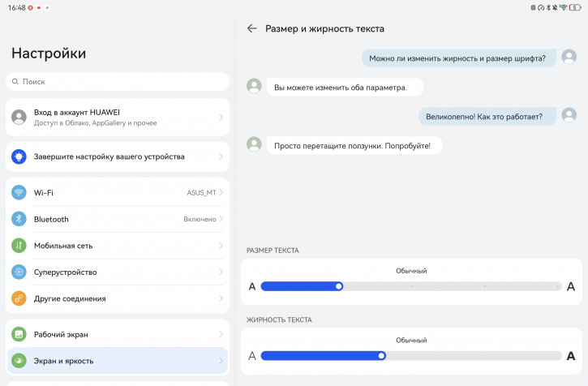
Task: Click the ASUS_MT network name
Action: tap(201, 193)
